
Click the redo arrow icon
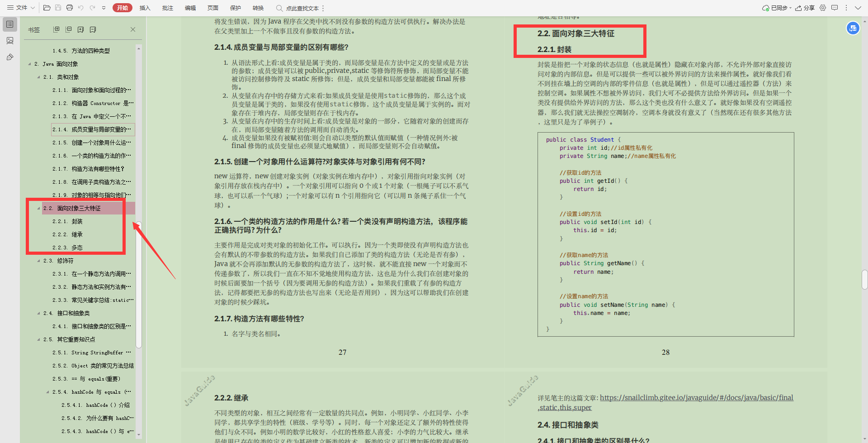tap(92, 8)
